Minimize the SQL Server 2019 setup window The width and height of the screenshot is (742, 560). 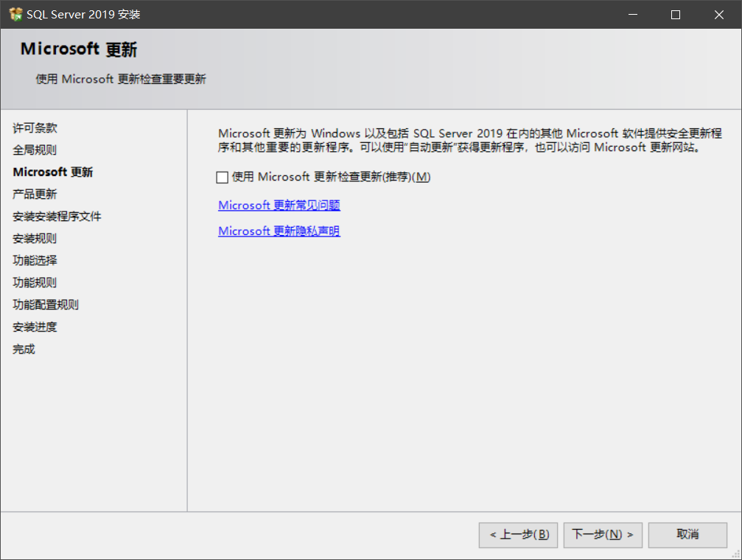pos(633,15)
